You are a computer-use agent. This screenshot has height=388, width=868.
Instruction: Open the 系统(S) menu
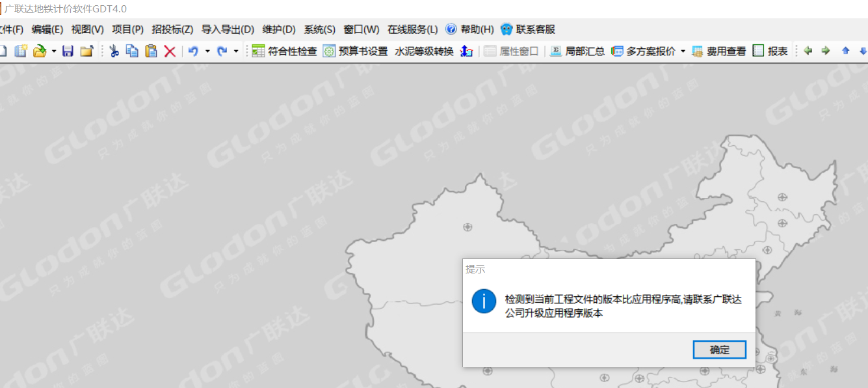(x=320, y=29)
